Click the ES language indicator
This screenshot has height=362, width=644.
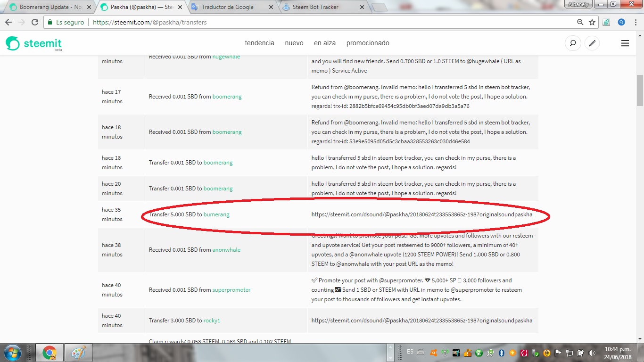410,352
